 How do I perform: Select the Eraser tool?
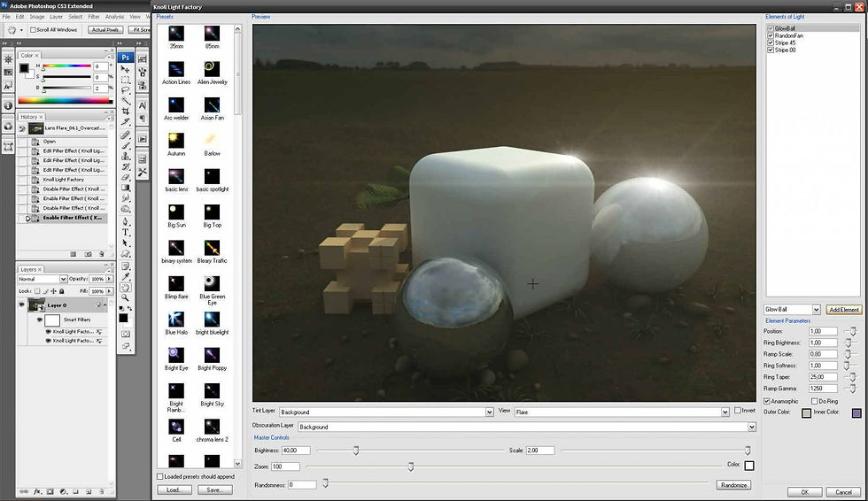(126, 177)
